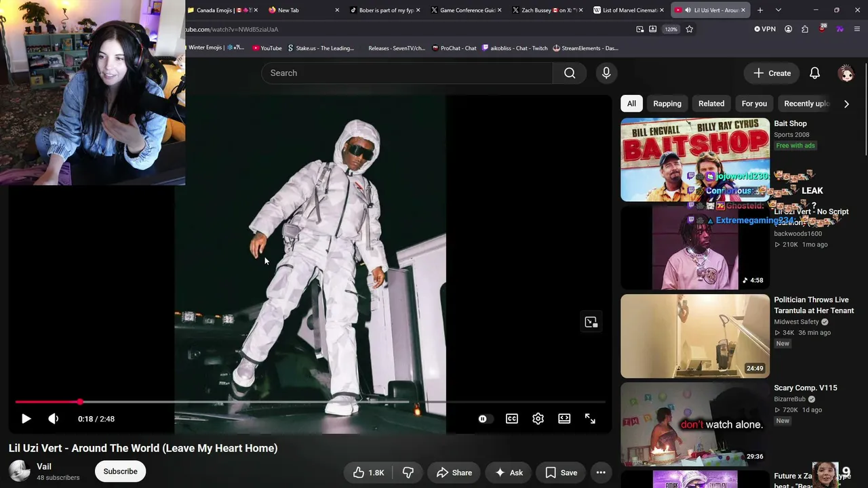
Task: Dislike this video
Action: pyautogui.click(x=408, y=472)
